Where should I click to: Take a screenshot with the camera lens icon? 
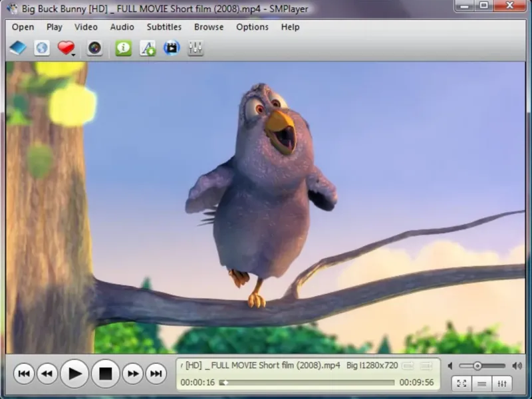click(94, 48)
